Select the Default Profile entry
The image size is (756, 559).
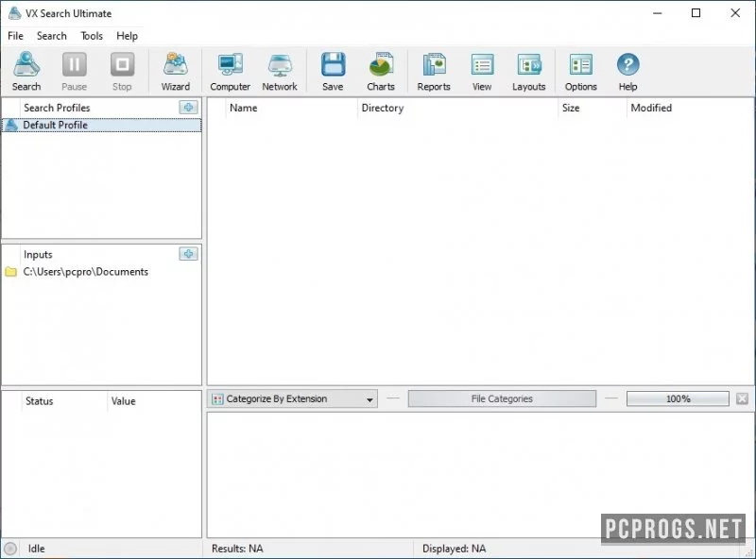(101, 126)
